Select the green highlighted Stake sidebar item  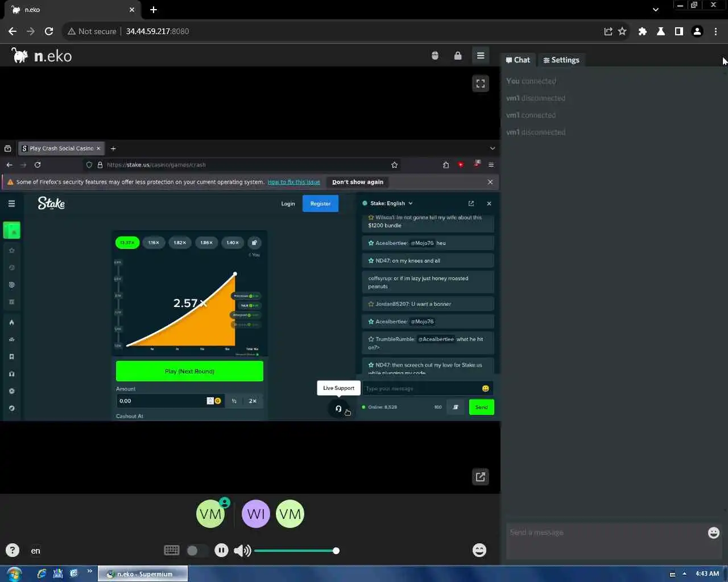12,230
